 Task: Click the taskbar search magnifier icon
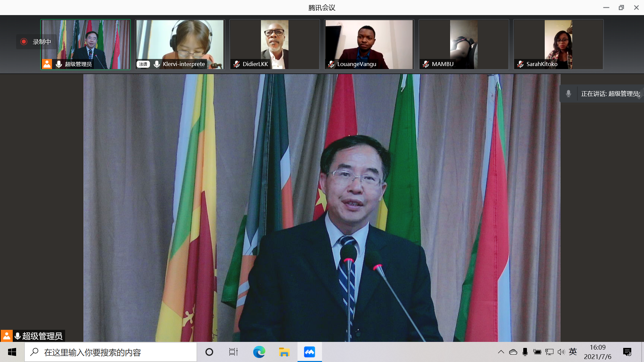(x=34, y=352)
